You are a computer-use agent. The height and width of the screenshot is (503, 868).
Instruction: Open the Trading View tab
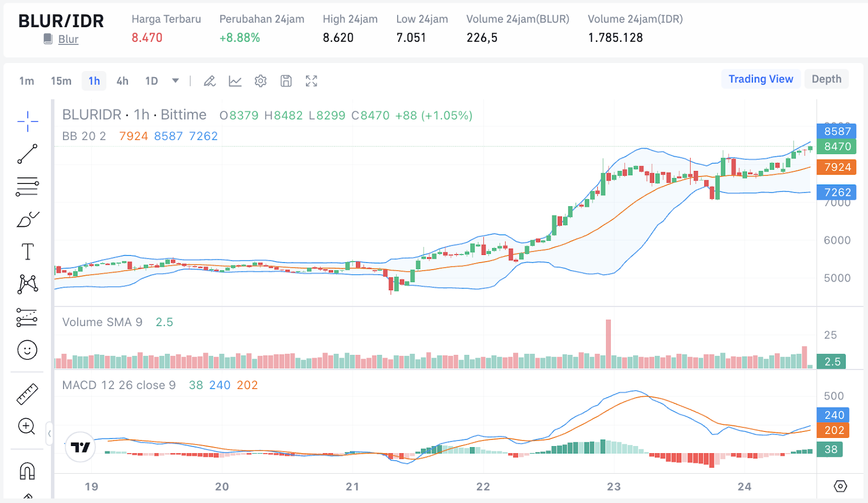[761, 79]
